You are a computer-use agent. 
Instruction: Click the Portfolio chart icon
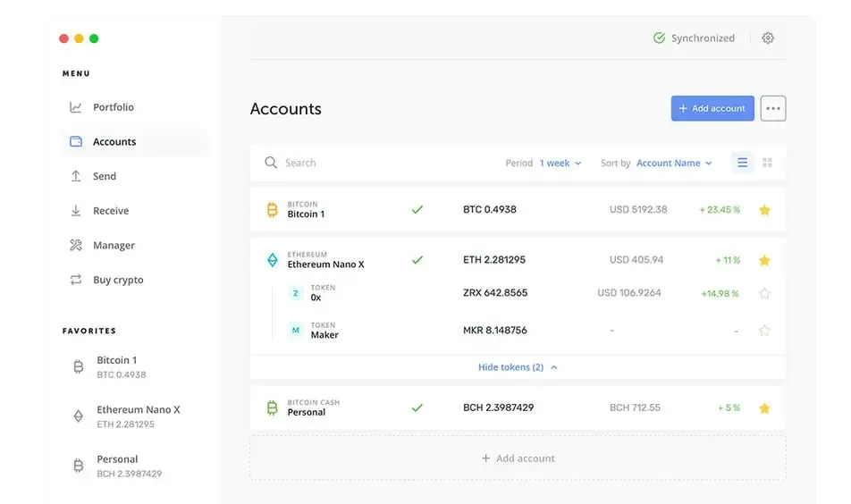click(x=75, y=107)
